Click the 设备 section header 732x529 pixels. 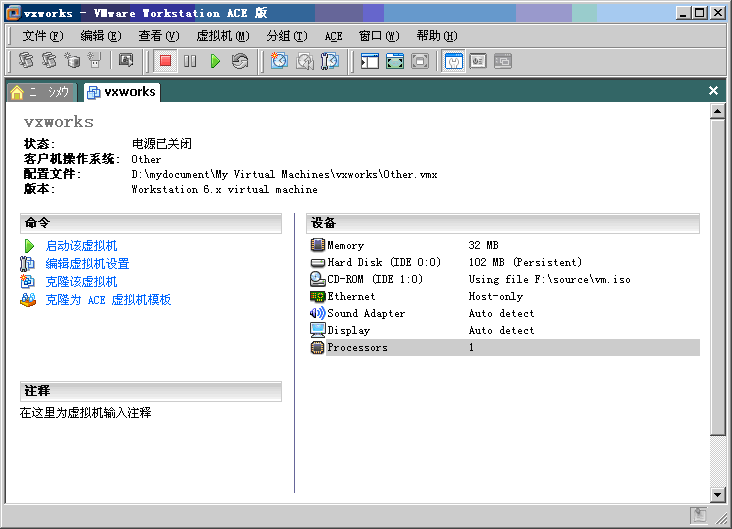pos(503,223)
